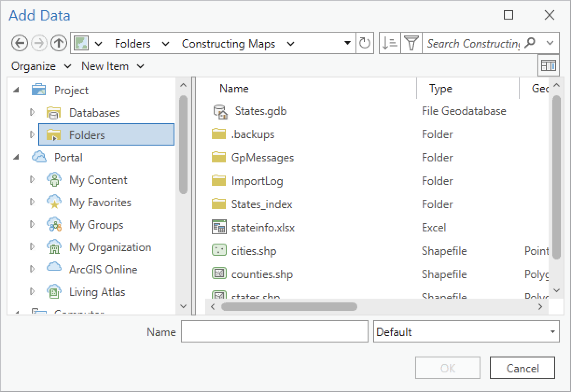Click inside the Name input field

click(x=274, y=331)
